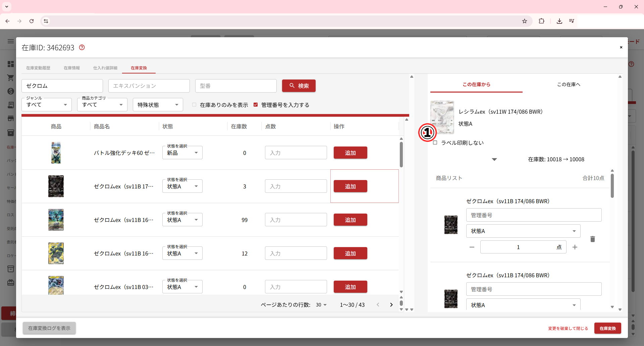This screenshot has width=644, height=346.
Task: Increase quantity with the plus icon
Action: [x=575, y=247]
